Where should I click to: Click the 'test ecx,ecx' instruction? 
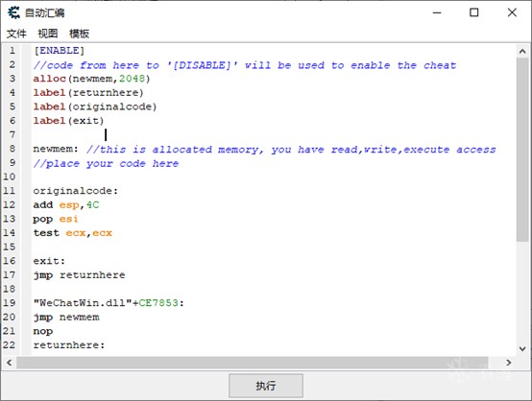(x=73, y=233)
